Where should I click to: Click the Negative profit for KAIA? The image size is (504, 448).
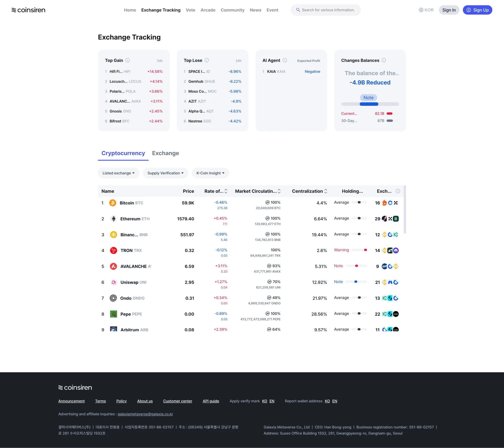pyautogui.click(x=312, y=71)
